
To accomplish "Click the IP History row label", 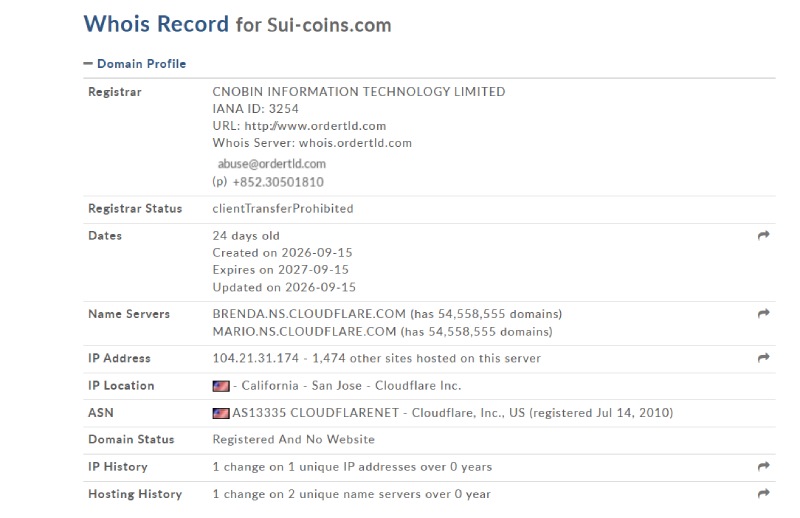I will [x=118, y=467].
